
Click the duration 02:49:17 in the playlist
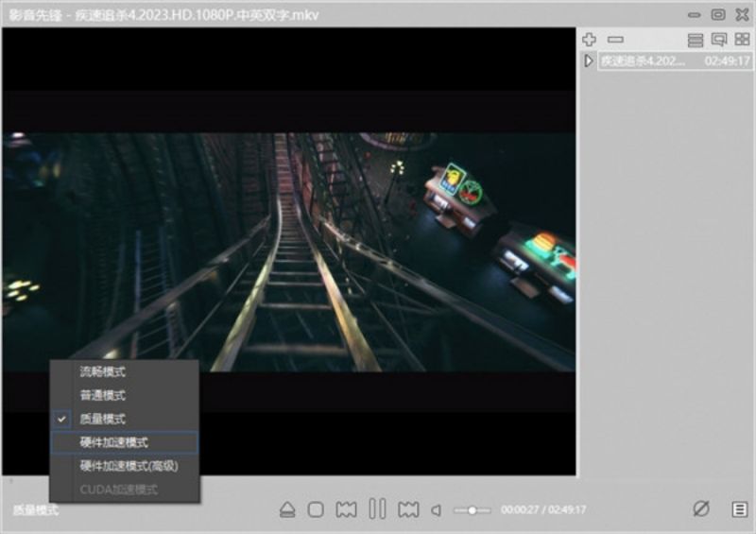pyautogui.click(x=727, y=61)
